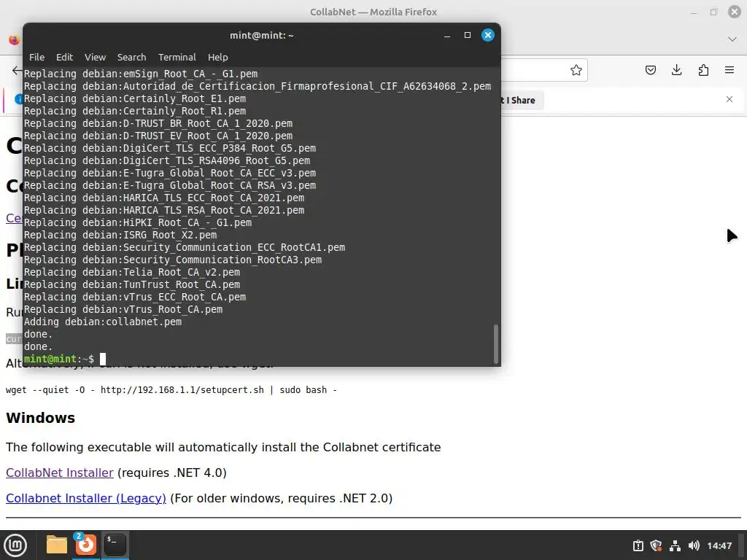Open the terminal View menu
747x560 pixels.
click(96, 57)
